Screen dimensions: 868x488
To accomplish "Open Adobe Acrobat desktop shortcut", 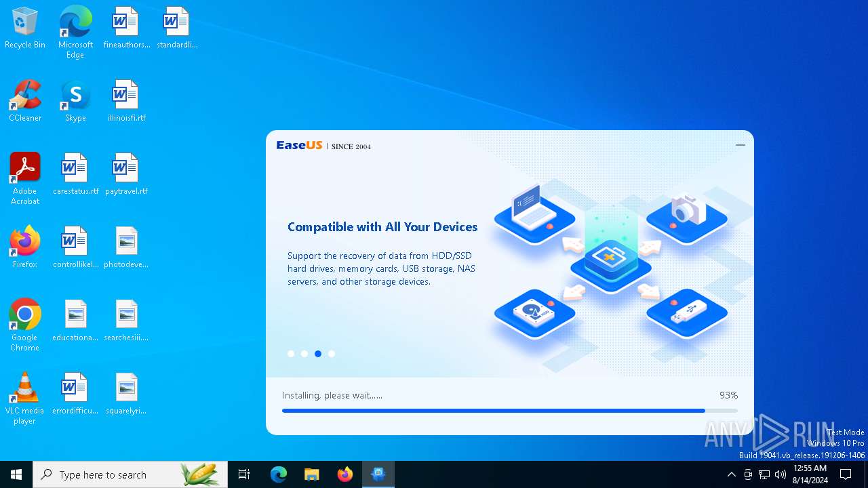I will pos(25,179).
